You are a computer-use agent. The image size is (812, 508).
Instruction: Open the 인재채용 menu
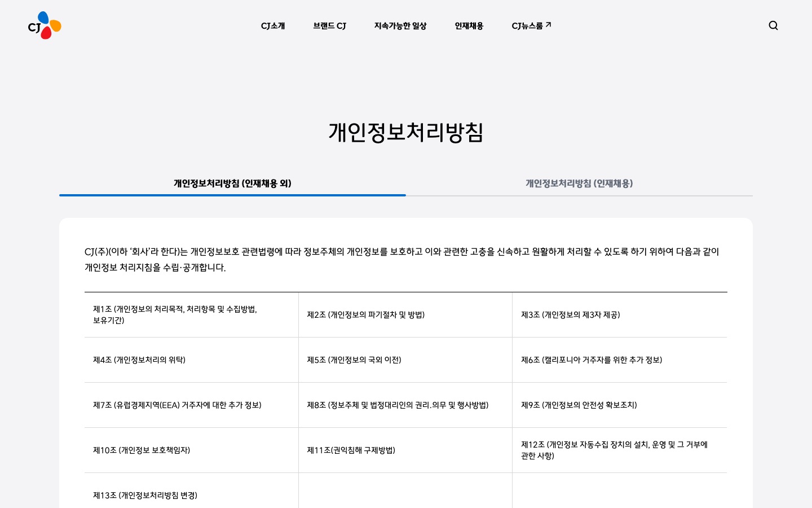469,26
